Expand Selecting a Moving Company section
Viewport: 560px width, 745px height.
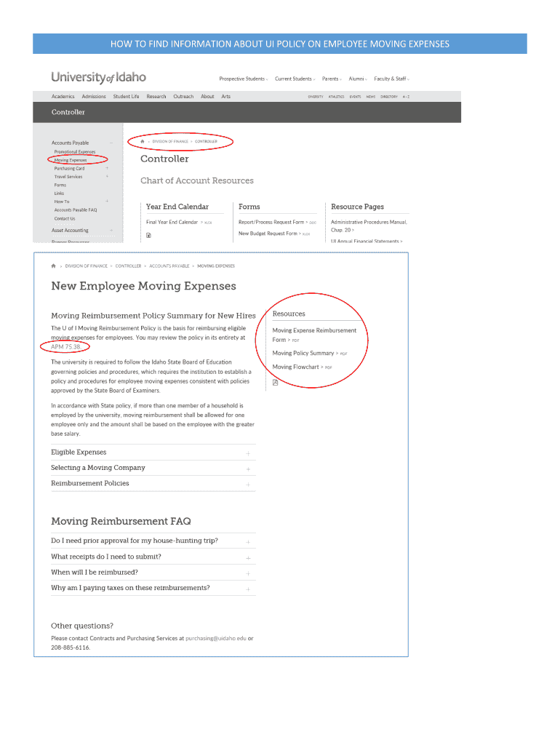(x=248, y=469)
